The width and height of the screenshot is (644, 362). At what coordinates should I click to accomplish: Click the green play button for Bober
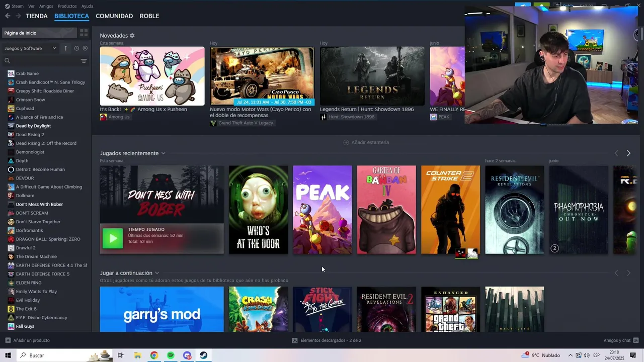point(113,238)
